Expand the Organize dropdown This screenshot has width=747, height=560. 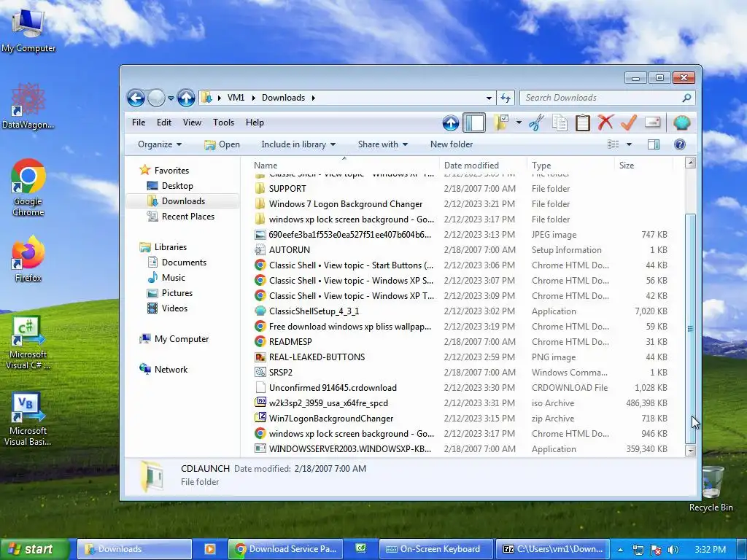[160, 144]
